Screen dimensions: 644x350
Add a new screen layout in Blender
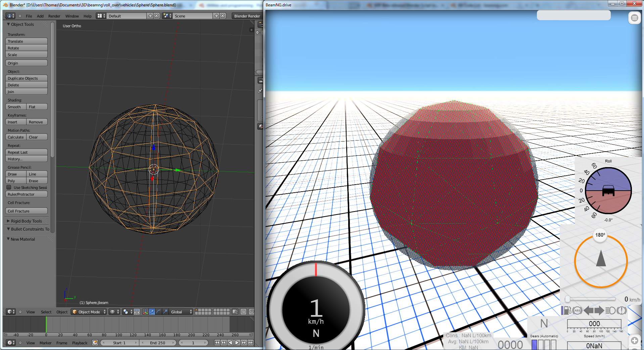[x=150, y=16]
